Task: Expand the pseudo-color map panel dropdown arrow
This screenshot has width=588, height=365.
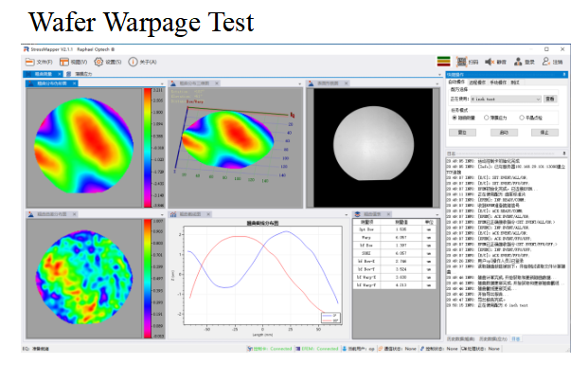Action: tap(162, 83)
